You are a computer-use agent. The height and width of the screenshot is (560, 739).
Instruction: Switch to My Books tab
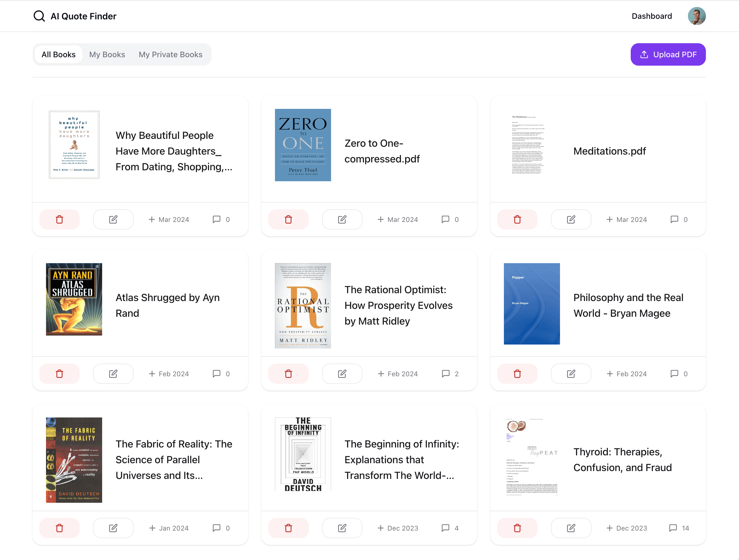[107, 54]
